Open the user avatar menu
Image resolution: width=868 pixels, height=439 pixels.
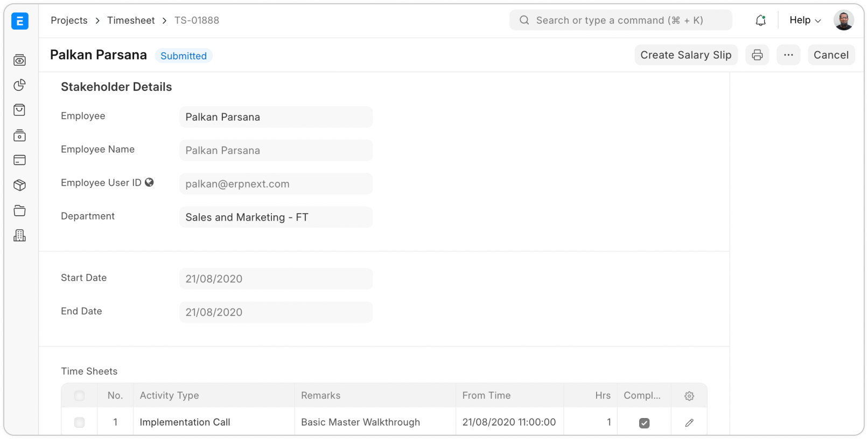(843, 20)
